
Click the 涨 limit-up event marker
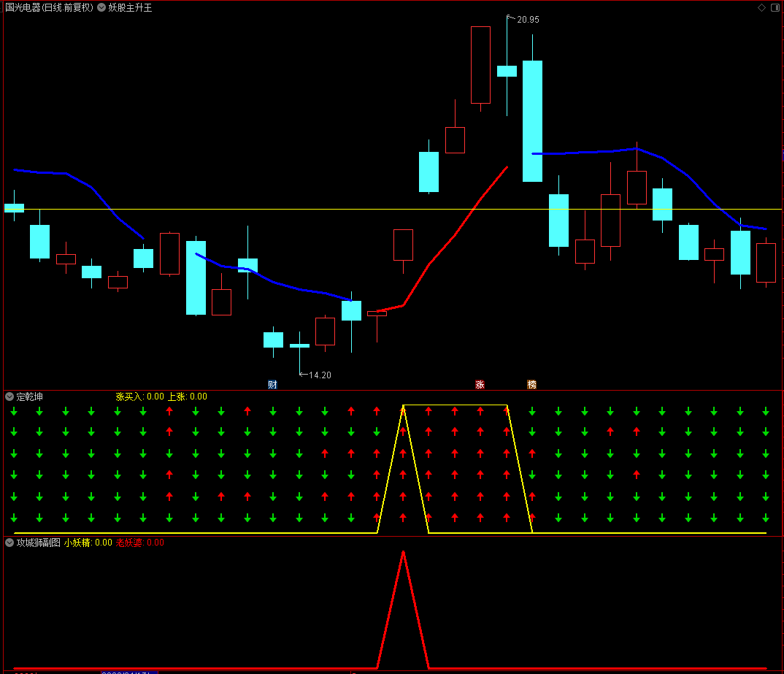[480, 385]
